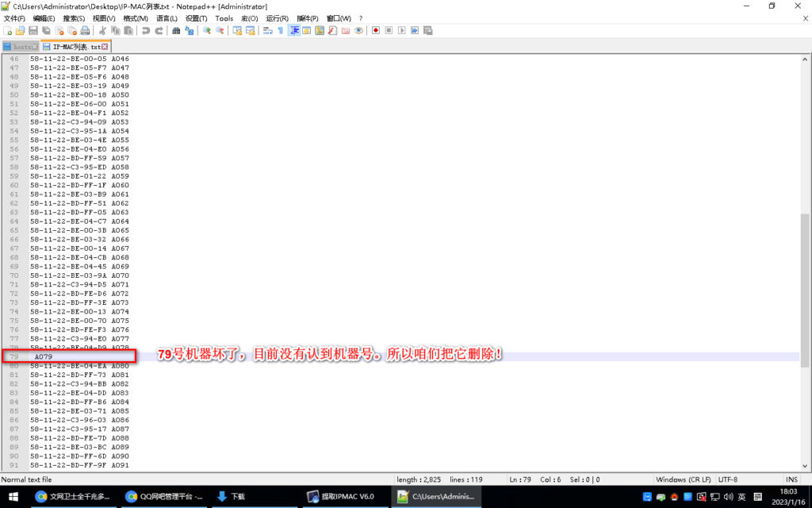This screenshot has width=812, height=508.
Task: Click the Print toolbar icon
Action: pos(85,31)
